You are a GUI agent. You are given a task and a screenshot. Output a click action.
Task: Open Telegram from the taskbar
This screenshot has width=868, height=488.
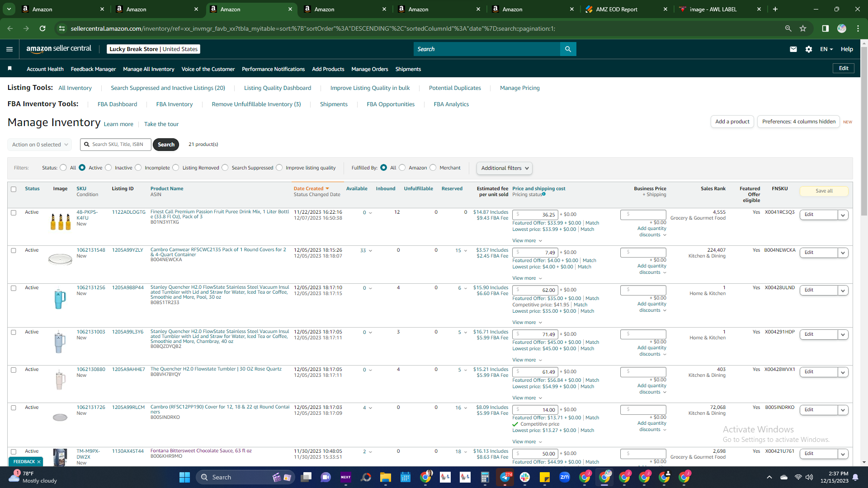(x=505, y=477)
